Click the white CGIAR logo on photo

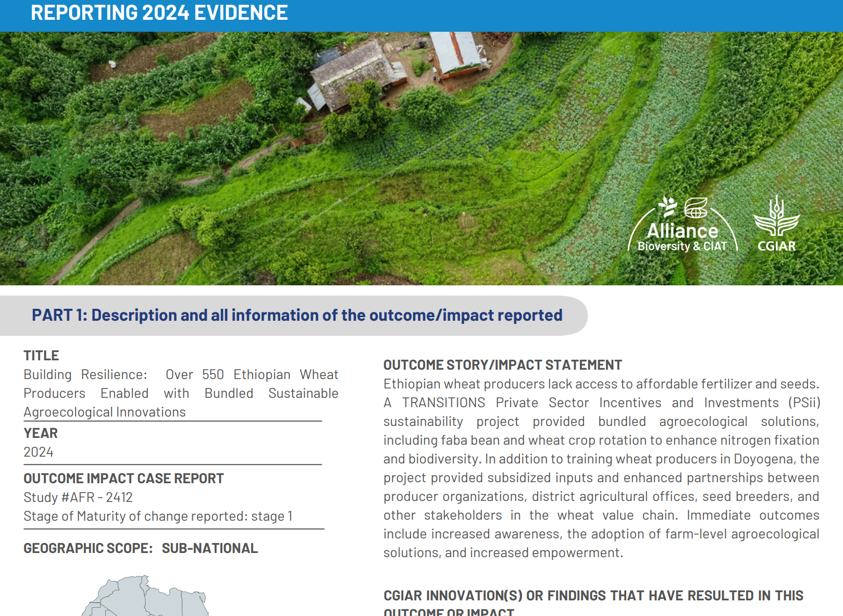[776, 224]
